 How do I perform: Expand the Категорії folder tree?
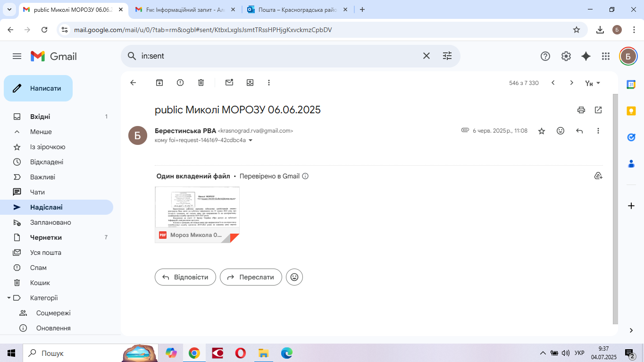point(8,298)
